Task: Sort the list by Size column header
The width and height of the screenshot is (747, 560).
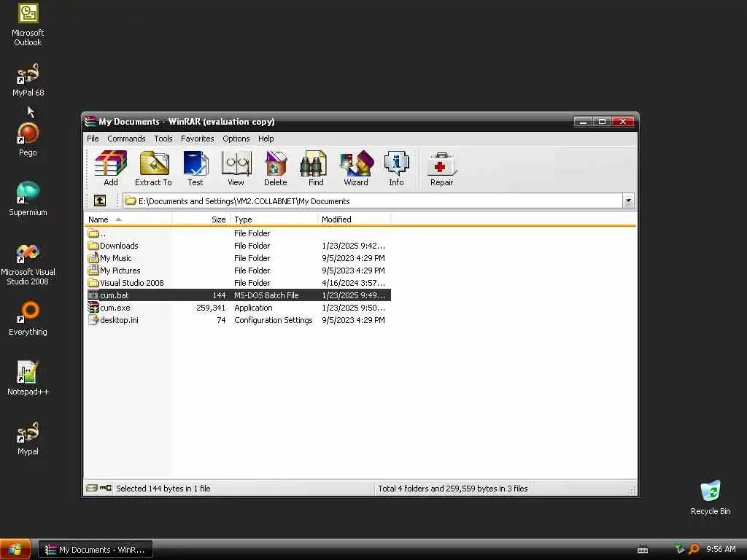Action: [201, 219]
